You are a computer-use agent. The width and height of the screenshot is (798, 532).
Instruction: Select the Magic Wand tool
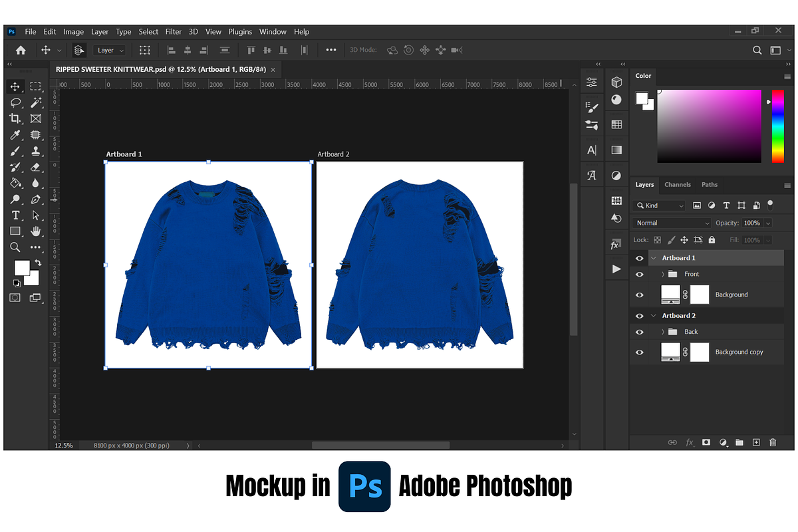35,102
